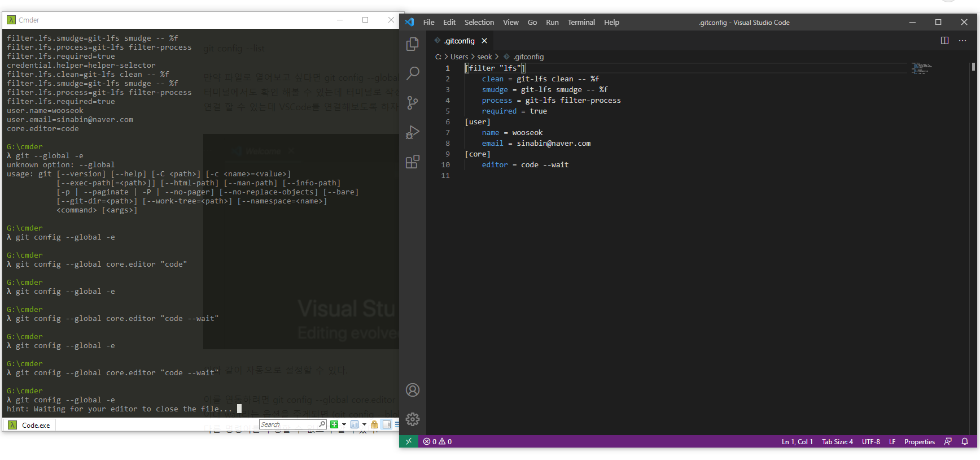Image resolution: width=980 pixels, height=460 pixels.
Task: Open the Edit menu
Action: [x=449, y=22]
